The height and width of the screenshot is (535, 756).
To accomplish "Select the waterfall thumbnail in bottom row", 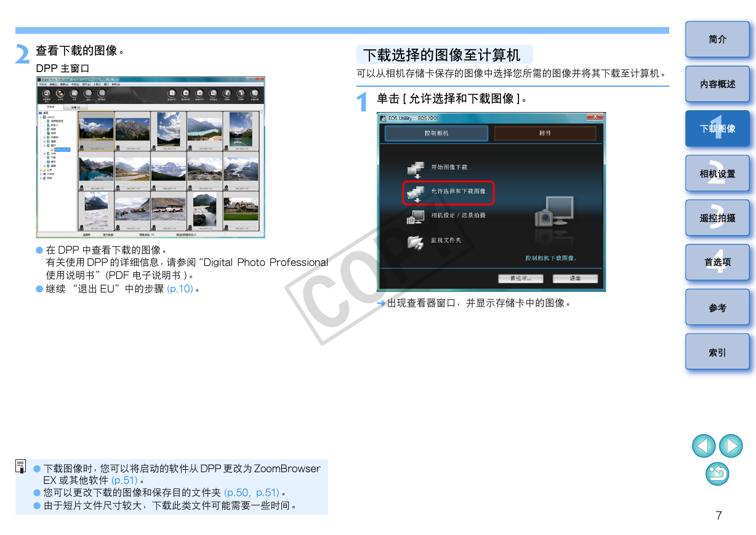I will (x=205, y=210).
